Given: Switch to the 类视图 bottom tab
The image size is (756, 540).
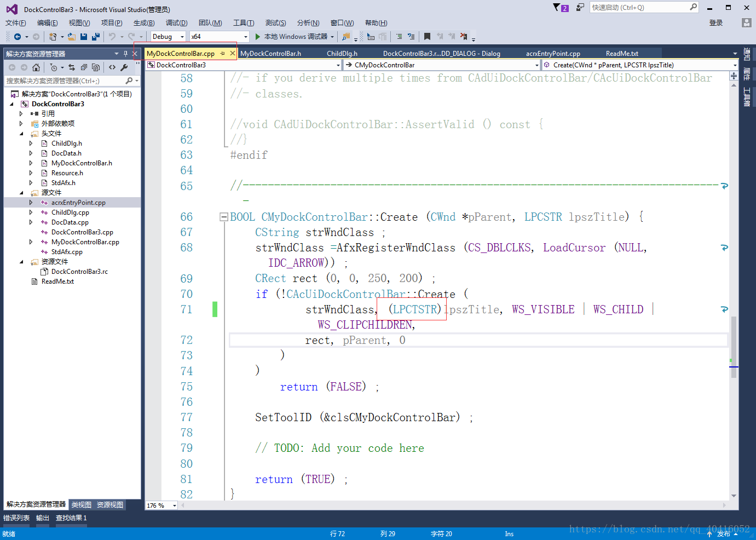Looking at the screenshot, I should click(82, 505).
